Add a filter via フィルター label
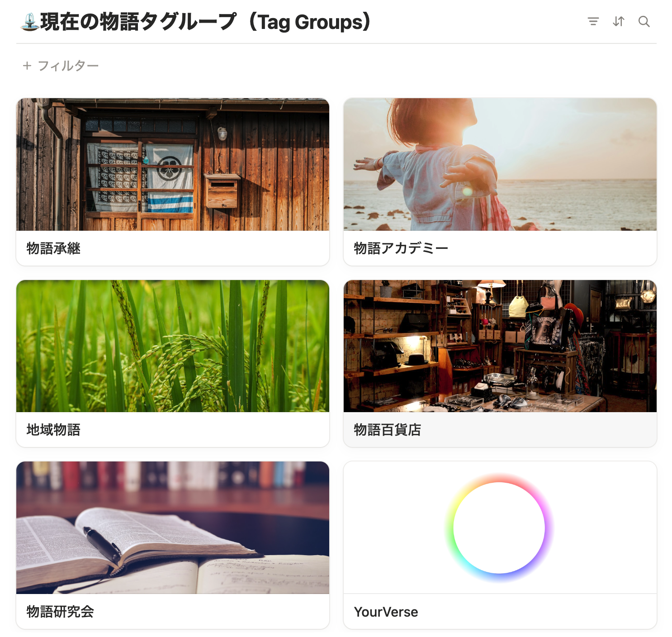Screen dimensions: 672x637 pyautogui.click(x=68, y=66)
